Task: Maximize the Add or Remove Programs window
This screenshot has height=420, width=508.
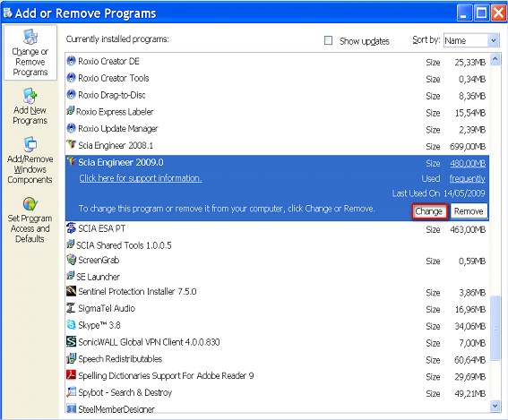Action: pyautogui.click(x=481, y=13)
